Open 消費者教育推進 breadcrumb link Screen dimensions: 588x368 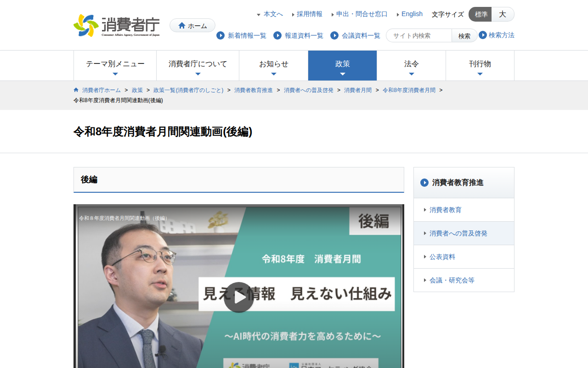pos(254,90)
